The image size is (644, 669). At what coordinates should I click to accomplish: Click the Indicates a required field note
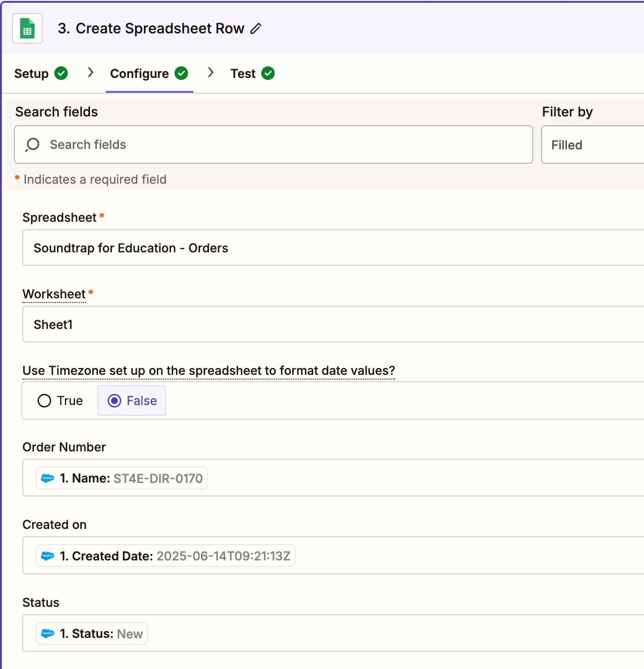(x=95, y=180)
